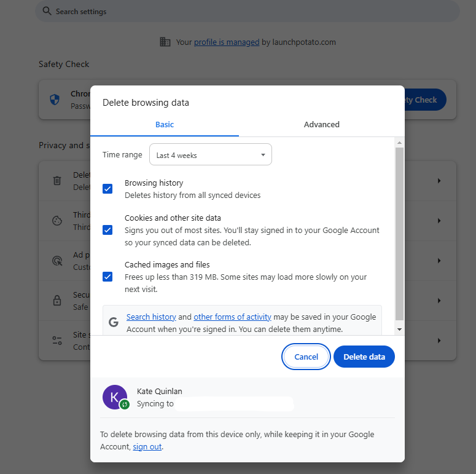
Task: Uncheck Cookies and other site data
Action: [107, 230]
